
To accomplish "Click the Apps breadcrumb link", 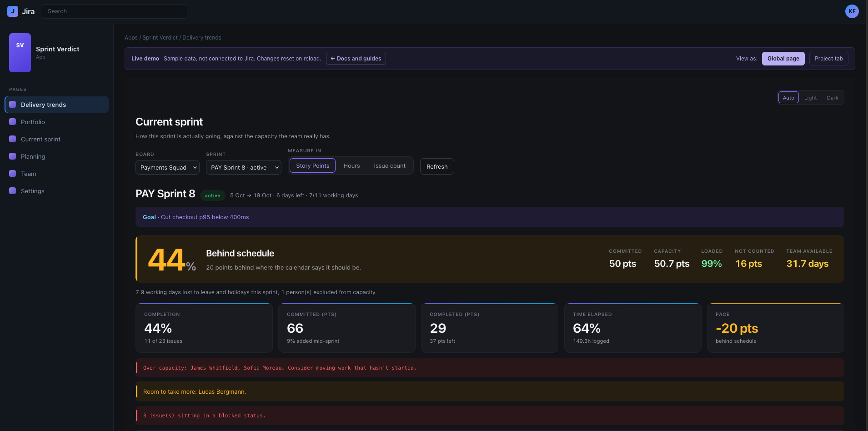I will click(131, 38).
